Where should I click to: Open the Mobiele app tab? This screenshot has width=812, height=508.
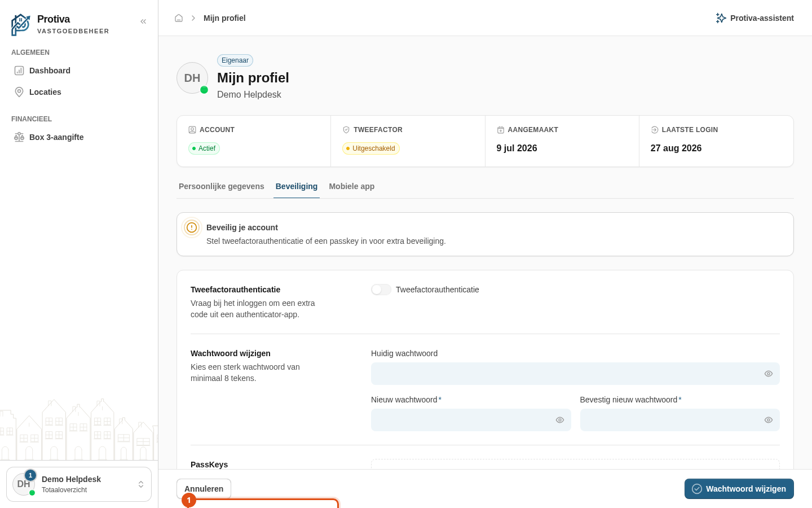tap(352, 186)
